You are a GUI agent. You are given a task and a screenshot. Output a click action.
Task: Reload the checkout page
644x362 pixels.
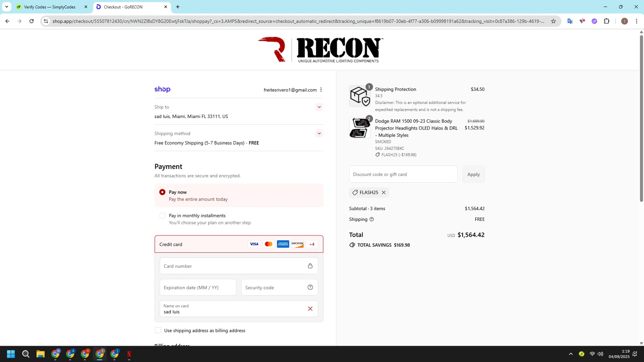click(x=31, y=21)
